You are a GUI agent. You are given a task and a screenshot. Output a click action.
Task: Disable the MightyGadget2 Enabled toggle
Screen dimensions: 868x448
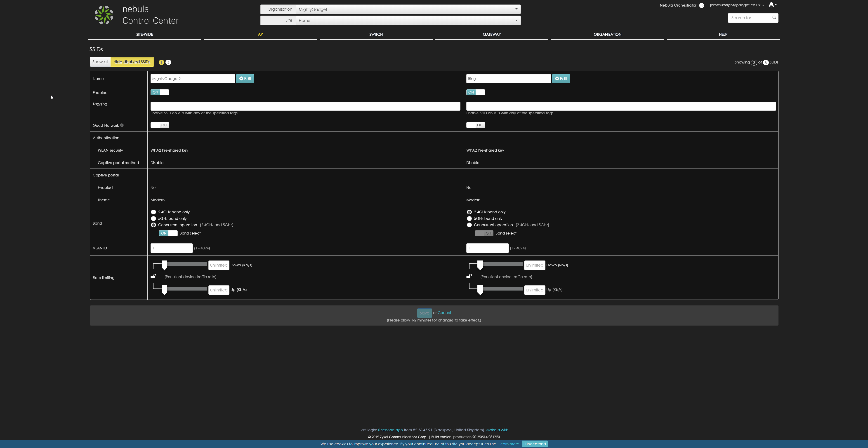tap(160, 92)
